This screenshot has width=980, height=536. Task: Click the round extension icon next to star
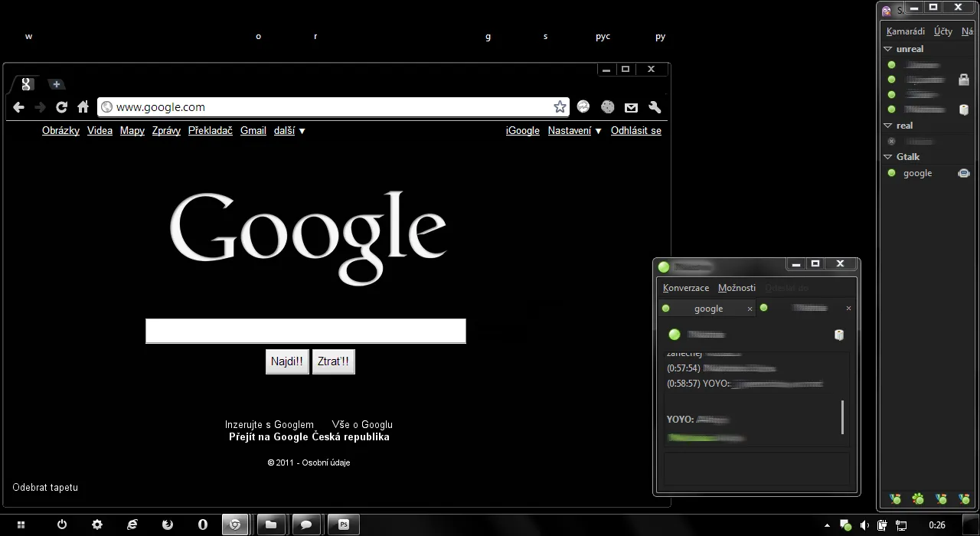click(x=583, y=107)
